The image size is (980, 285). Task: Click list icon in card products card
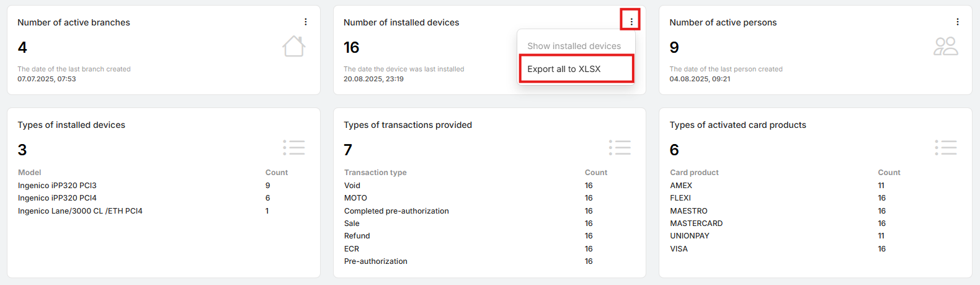coord(946,148)
